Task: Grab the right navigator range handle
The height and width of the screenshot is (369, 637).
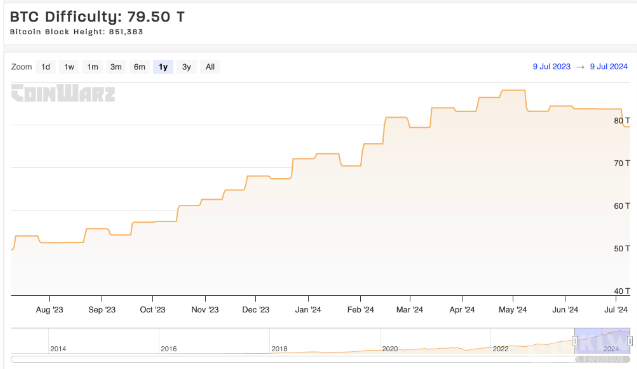Action: [630, 341]
